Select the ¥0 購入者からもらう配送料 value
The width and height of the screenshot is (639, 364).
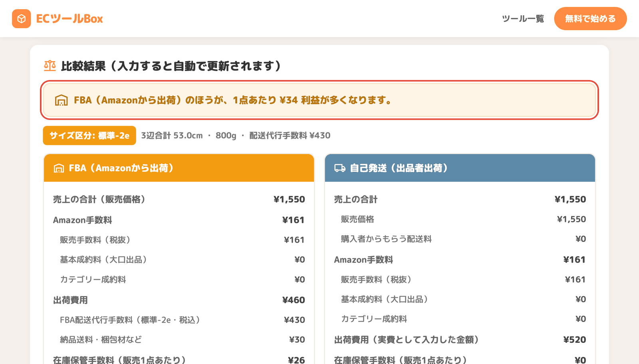pos(581,239)
